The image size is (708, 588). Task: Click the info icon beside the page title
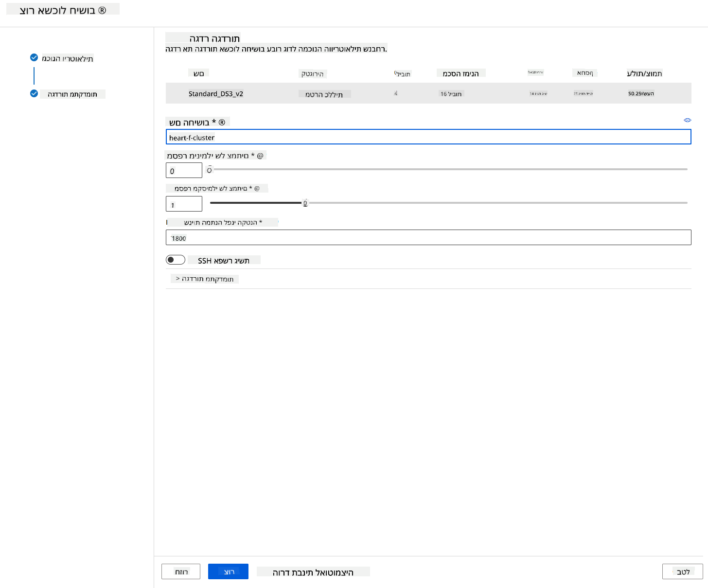102,10
